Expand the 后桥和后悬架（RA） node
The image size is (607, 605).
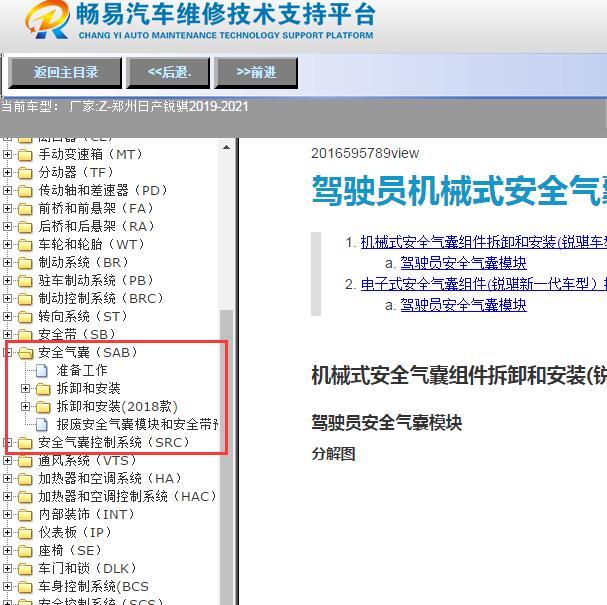pos(7,226)
